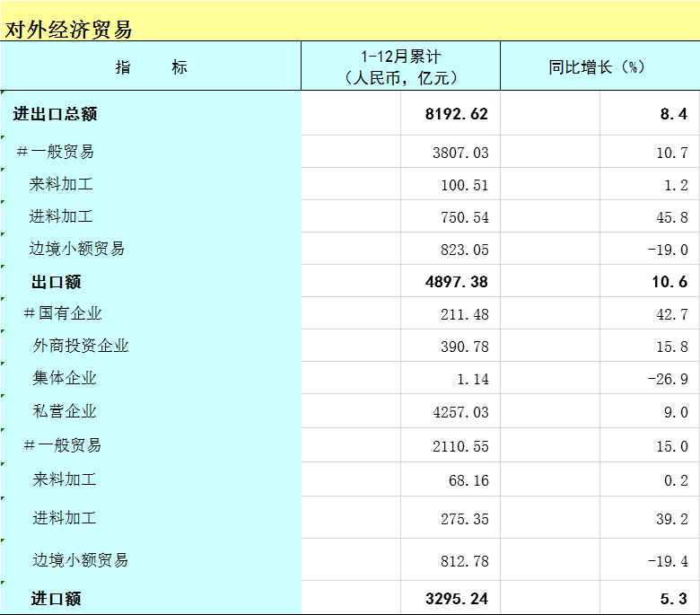
Task: Select the ＃国有企业 label cell
Action: [x=63, y=313]
